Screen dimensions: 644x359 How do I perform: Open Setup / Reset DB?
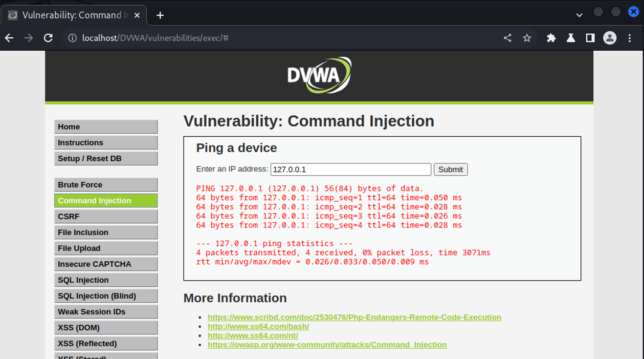[106, 159]
